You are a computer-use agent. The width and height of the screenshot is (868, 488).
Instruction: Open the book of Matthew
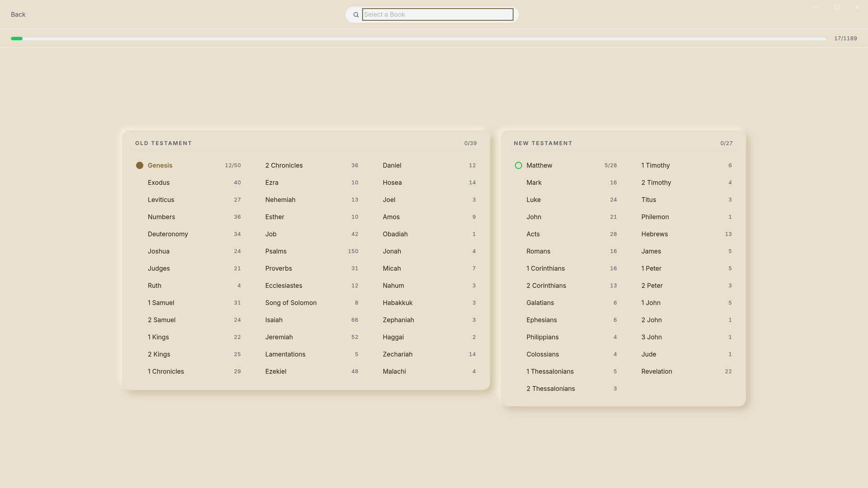[x=566, y=165]
